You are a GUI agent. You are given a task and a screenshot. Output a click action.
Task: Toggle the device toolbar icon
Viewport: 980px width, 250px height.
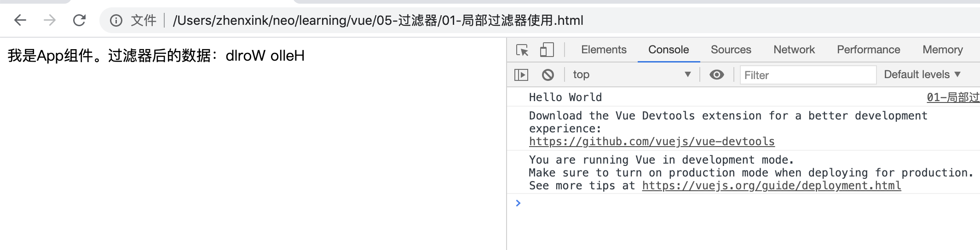click(x=547, y=50)
